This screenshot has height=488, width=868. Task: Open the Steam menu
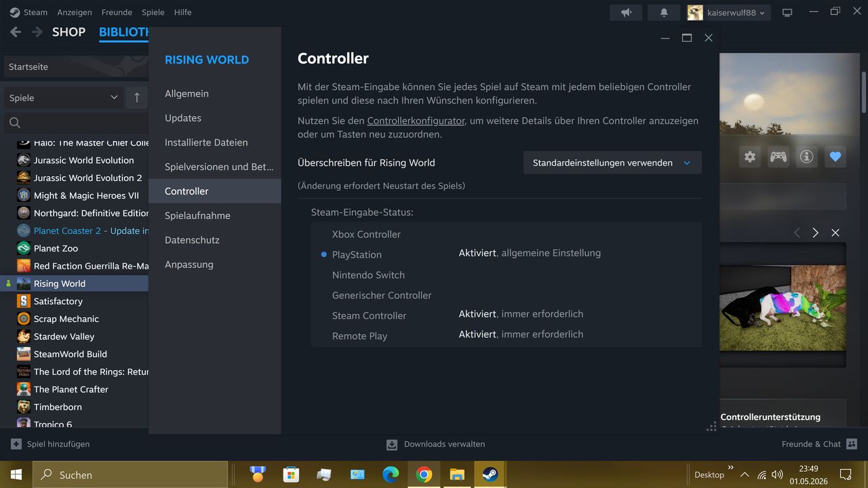[35, 12]
